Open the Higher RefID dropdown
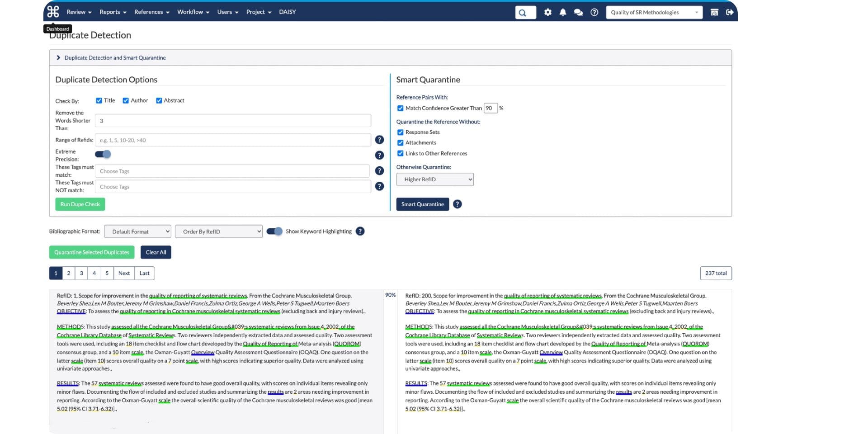Image resolution: width=868 pixels, height=434 pixels. click(x=434, y=179)
